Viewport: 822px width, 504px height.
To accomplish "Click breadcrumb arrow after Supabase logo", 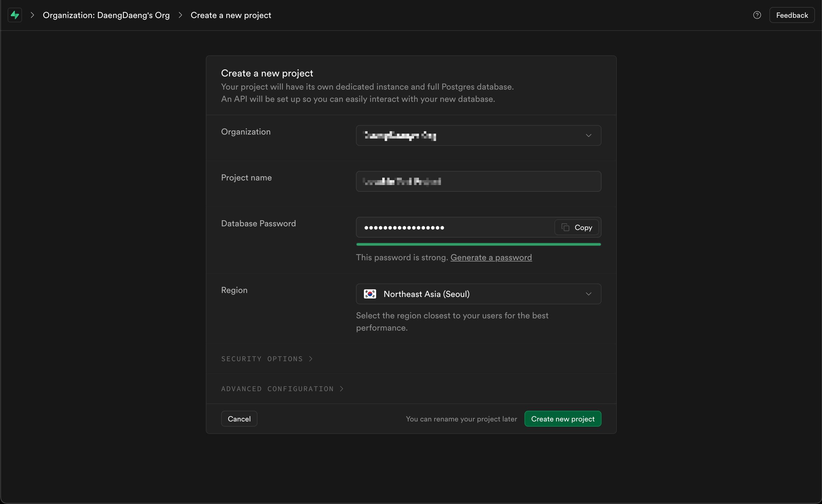I will 32,15.
